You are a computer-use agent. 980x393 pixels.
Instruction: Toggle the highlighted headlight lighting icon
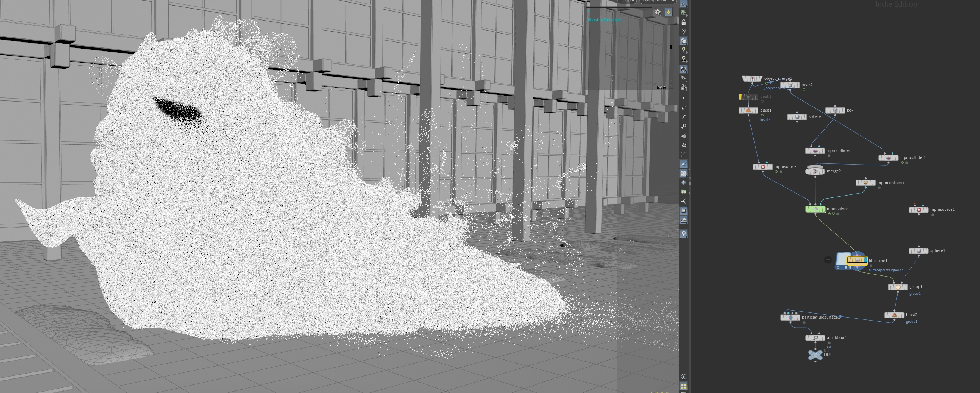pos(684,41)
